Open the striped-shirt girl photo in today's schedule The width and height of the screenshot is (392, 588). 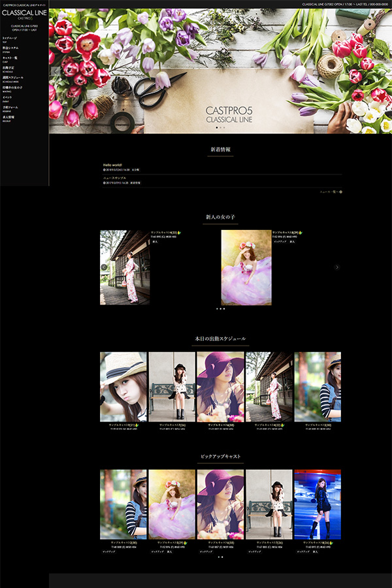[318, 387]
